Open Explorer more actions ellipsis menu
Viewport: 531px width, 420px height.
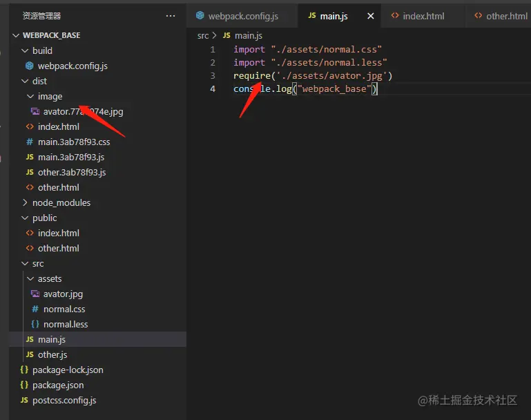[171, 16]
